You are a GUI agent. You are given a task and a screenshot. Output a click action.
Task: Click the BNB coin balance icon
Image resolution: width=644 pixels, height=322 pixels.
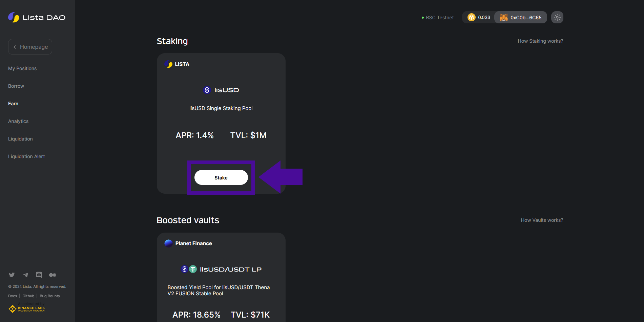[x=471, y=17]
